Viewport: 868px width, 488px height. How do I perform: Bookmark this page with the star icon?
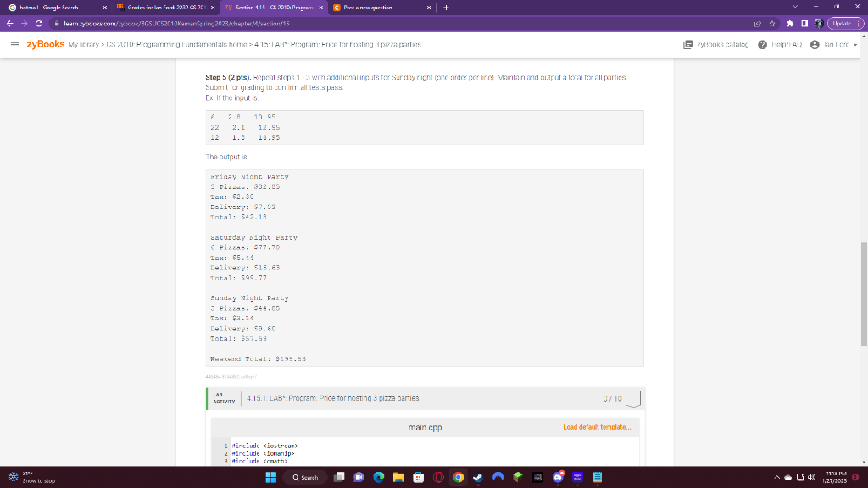[x=772, y=26]
